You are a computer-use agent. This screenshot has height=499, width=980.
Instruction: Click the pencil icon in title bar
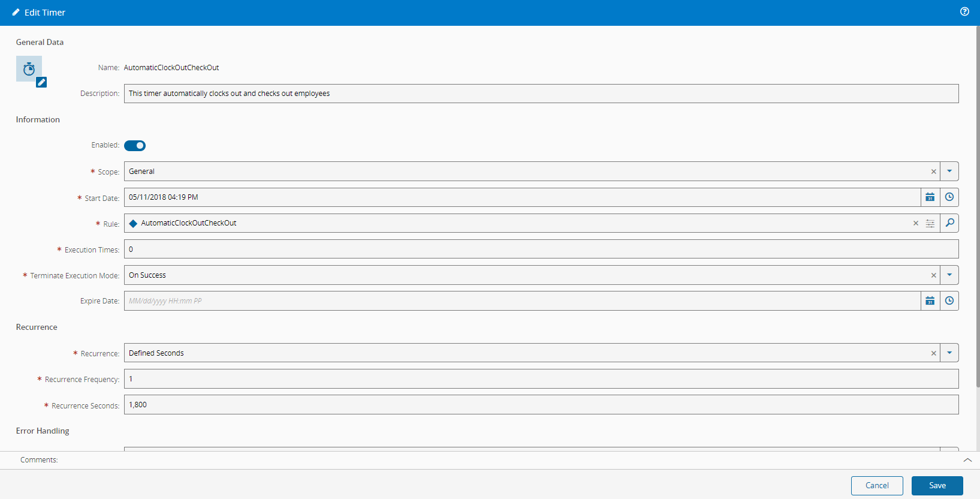16,12
